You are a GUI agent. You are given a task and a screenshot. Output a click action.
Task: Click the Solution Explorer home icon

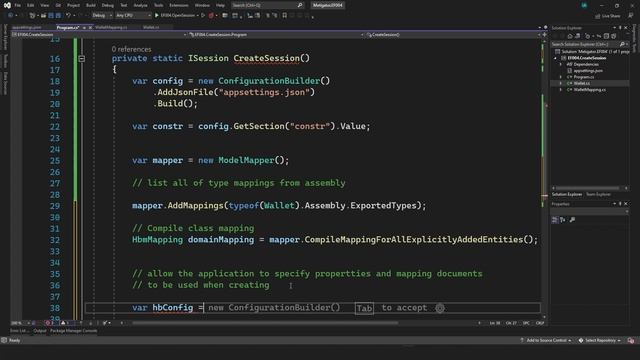point(570,36)
